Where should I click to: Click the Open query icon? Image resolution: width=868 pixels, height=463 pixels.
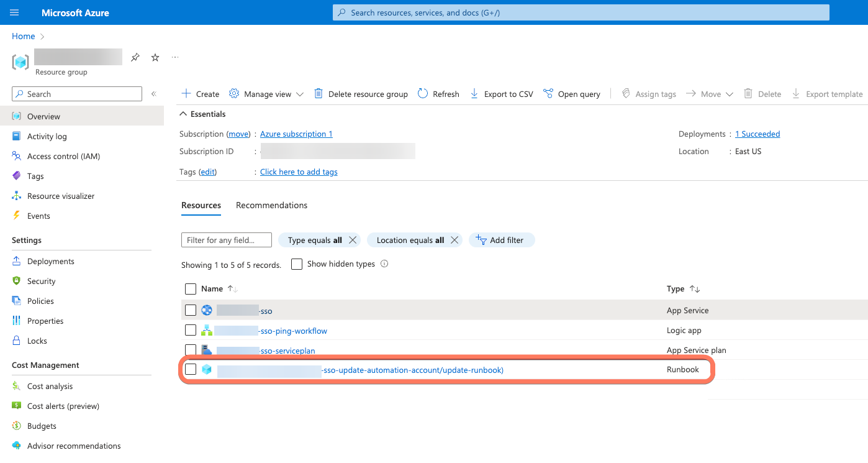coord(548,94)
